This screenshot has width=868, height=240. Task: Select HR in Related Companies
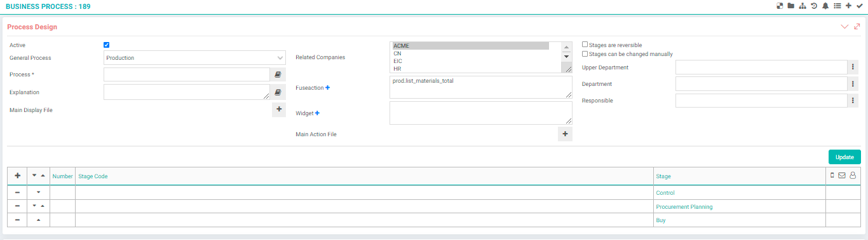pyautogui.click(x=470, y=69)
